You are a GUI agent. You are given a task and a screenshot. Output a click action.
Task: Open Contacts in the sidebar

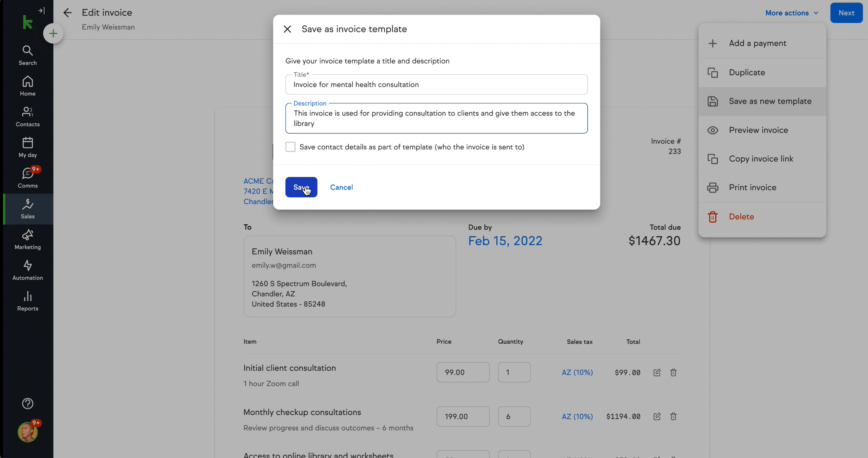coord(28,116)
